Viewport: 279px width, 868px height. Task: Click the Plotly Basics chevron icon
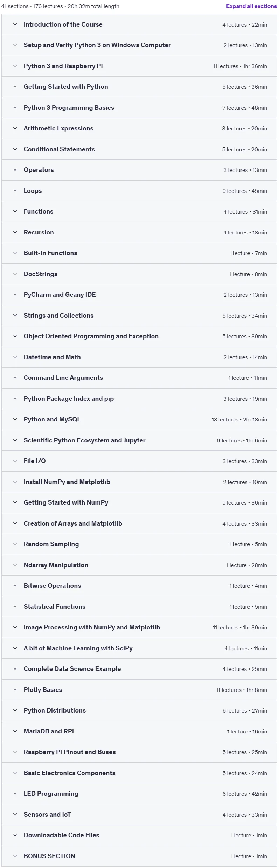(x=15, y=690)
